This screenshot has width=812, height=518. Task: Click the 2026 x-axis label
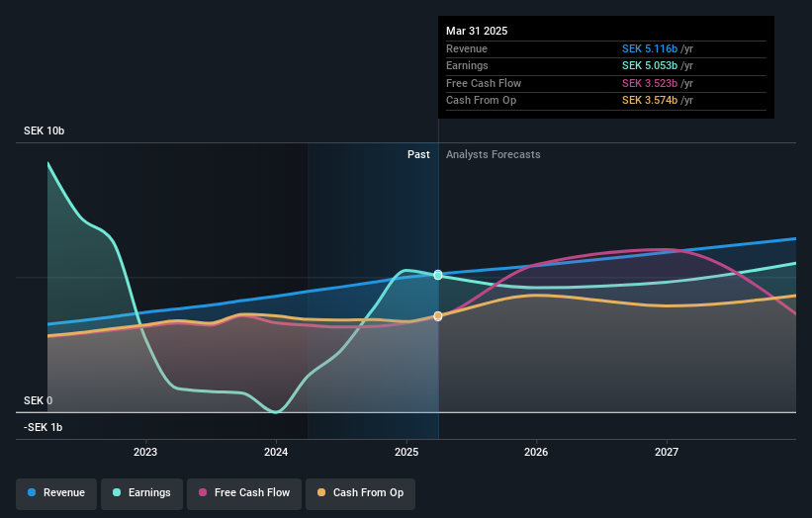536,452
